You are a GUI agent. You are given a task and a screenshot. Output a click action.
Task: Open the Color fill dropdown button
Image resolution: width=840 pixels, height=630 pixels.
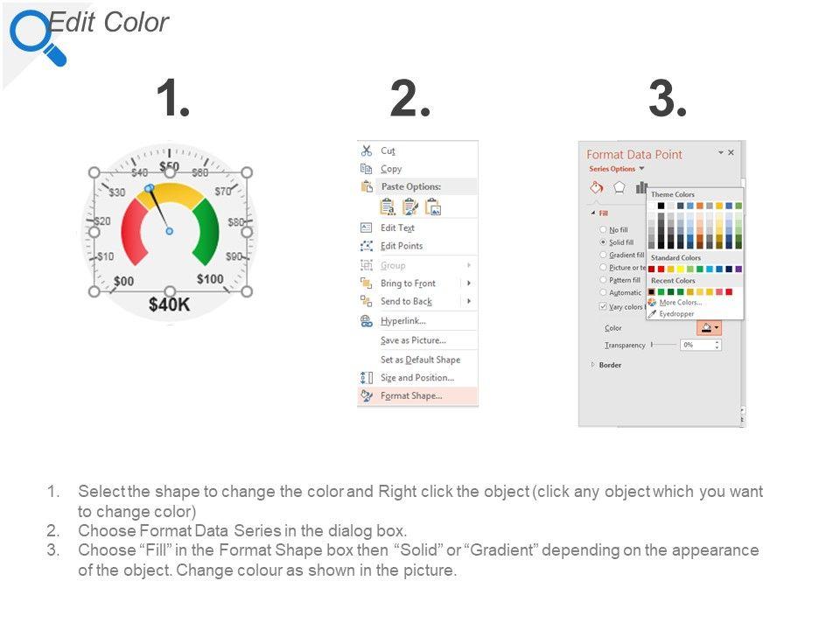tap(709, 328)
